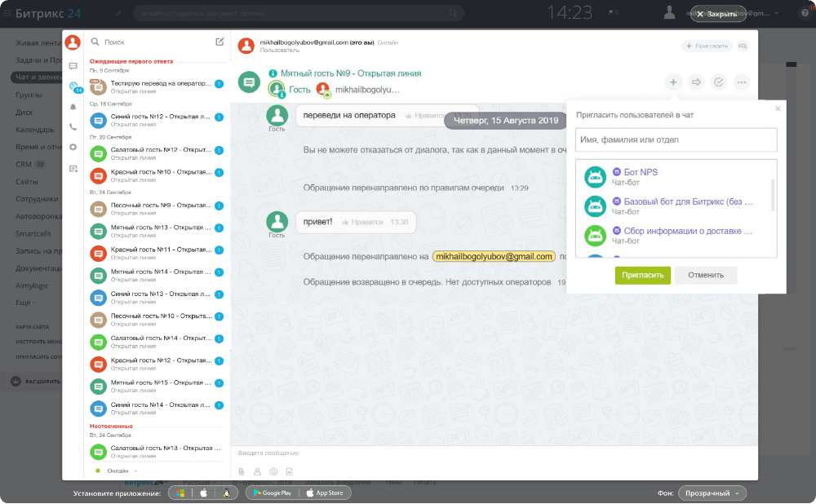Click the Отменить button
Screen dimensions: 816x504
point(706,275)
